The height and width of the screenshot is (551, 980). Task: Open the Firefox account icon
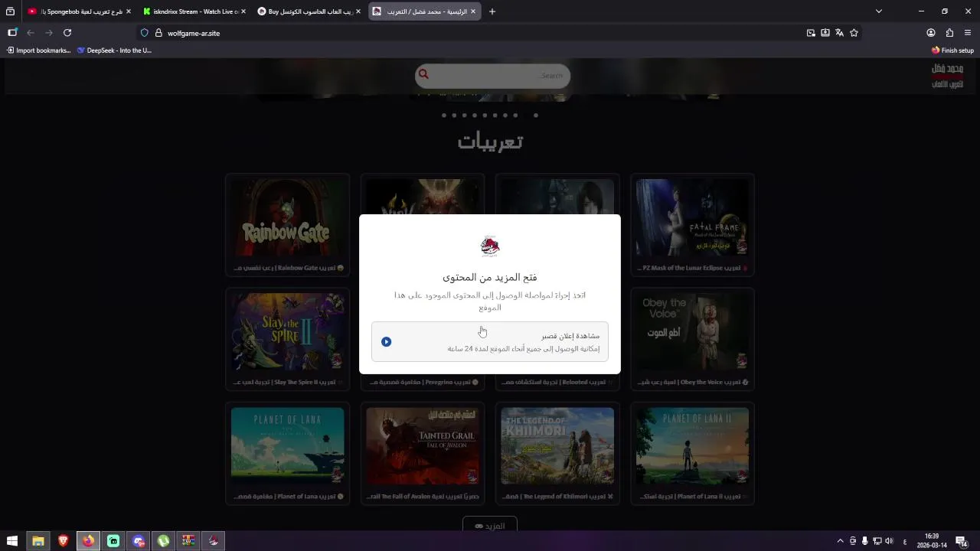931,33
